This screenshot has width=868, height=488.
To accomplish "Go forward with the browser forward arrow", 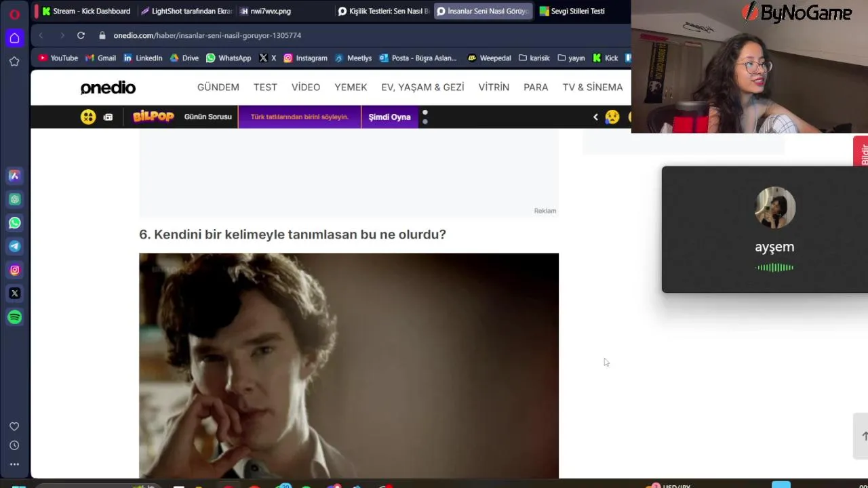I will click(62, 35).
